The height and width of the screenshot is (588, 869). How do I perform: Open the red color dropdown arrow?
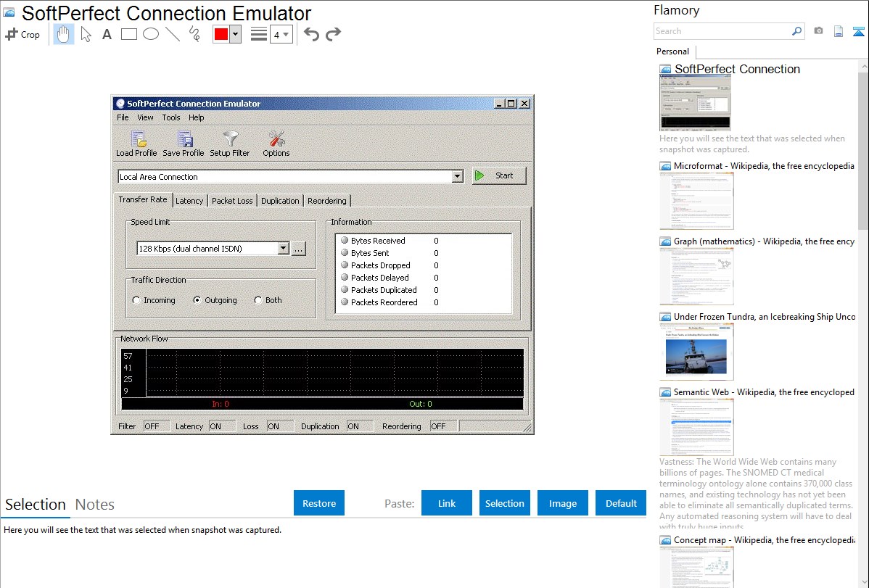pos(235,34)
